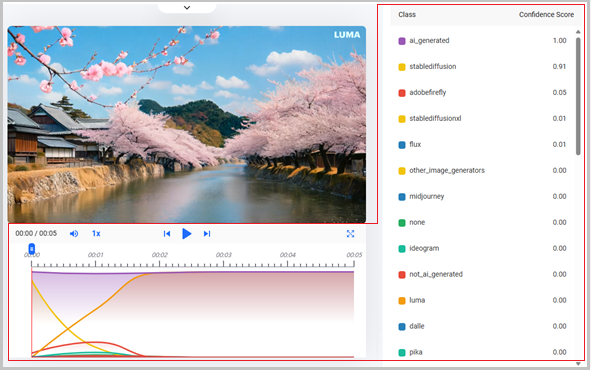Select the luma class label
Viewport: 591px width, 370px height.
pyautogui.click(x=417, y=300)
